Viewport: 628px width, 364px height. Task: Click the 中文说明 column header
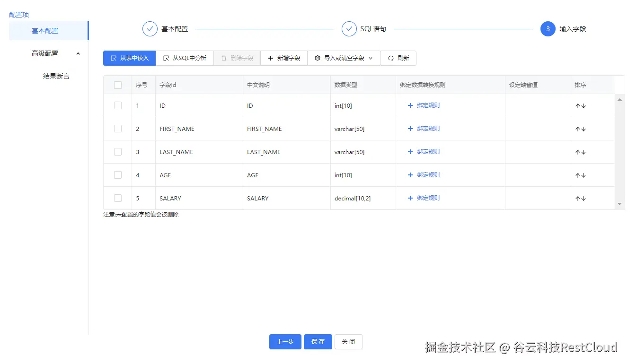287,85
